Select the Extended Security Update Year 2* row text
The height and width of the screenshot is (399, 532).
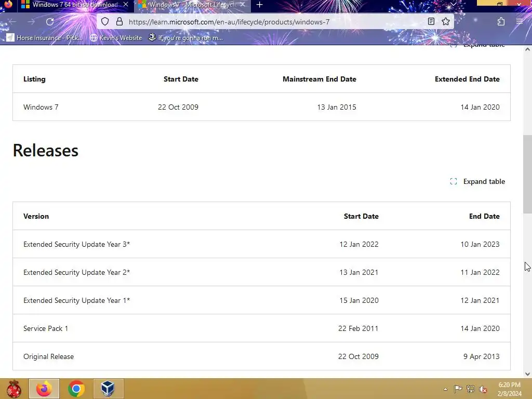click(77, 272)
